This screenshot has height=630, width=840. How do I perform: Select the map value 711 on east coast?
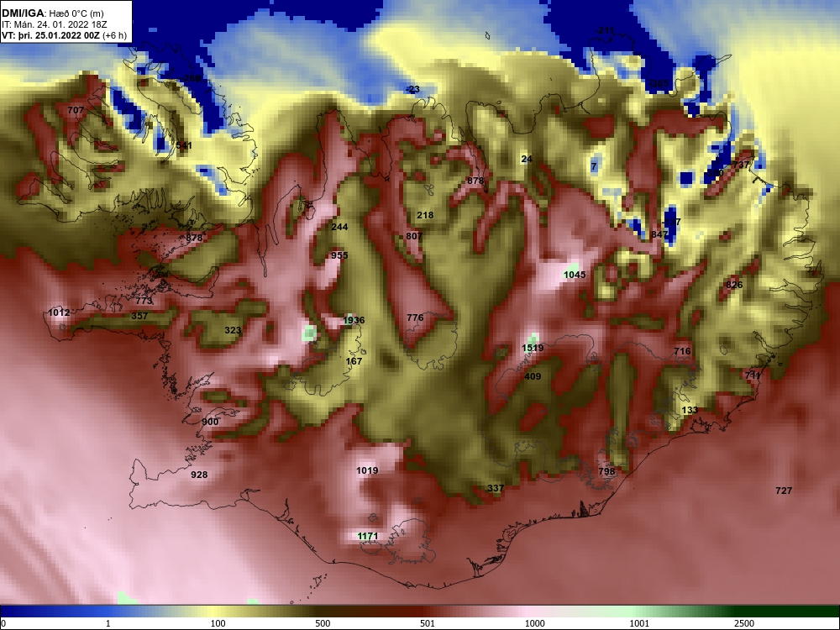[753, 375]
